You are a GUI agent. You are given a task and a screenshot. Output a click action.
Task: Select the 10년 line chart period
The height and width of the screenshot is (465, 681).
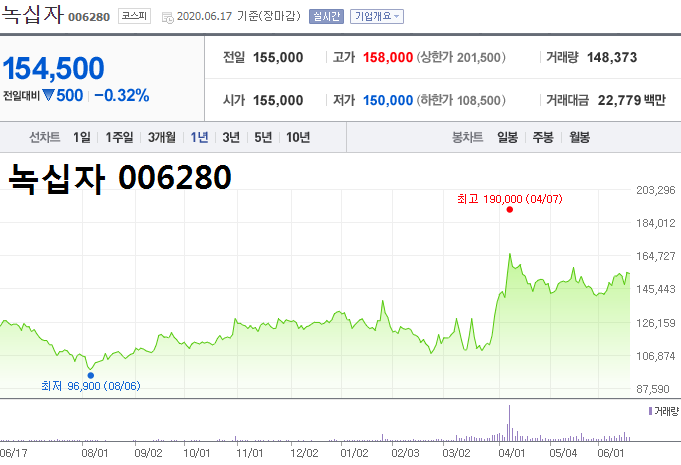tap(298, 138)
